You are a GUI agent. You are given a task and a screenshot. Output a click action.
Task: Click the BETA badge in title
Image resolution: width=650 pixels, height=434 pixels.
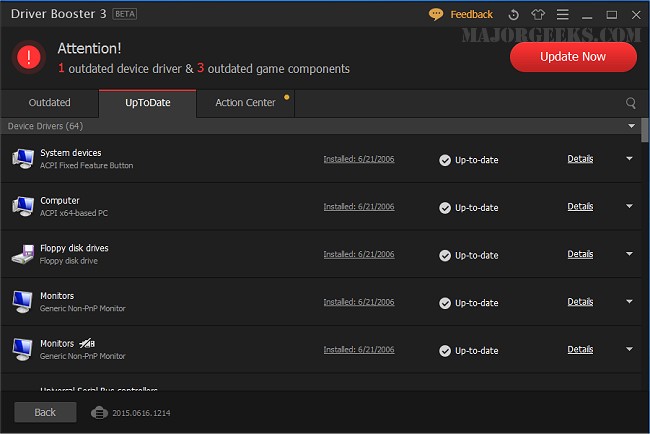[x=125, y=14]
